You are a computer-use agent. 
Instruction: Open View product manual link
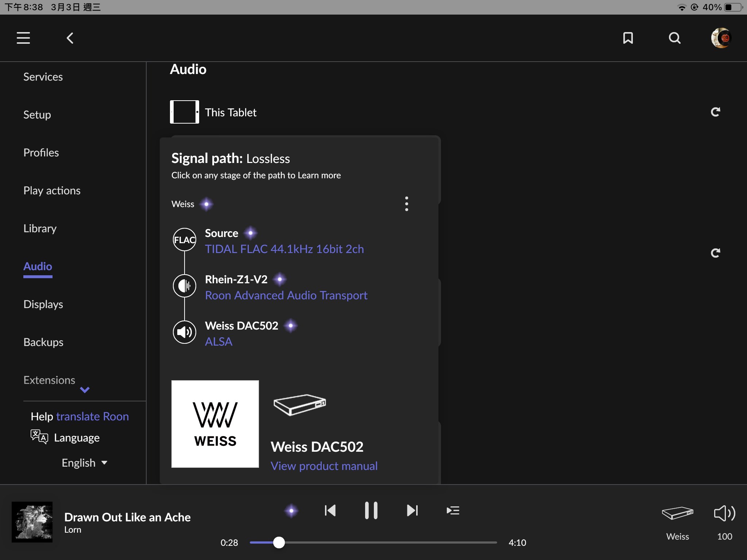[324, 466]
